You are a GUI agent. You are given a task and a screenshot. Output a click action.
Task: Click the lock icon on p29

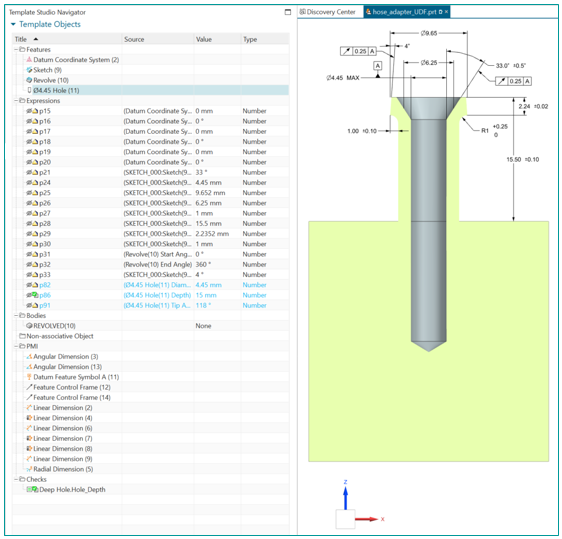tap(35, 234)
